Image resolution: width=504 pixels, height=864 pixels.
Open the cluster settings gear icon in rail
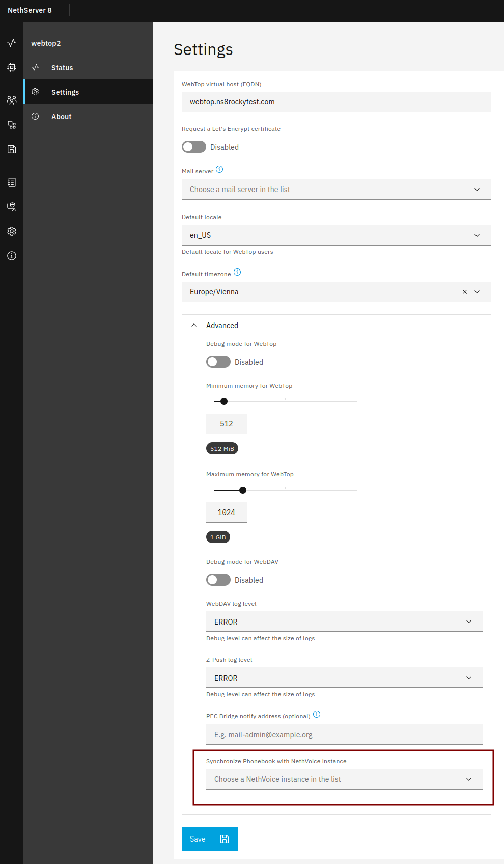click(x=12, y=231)
